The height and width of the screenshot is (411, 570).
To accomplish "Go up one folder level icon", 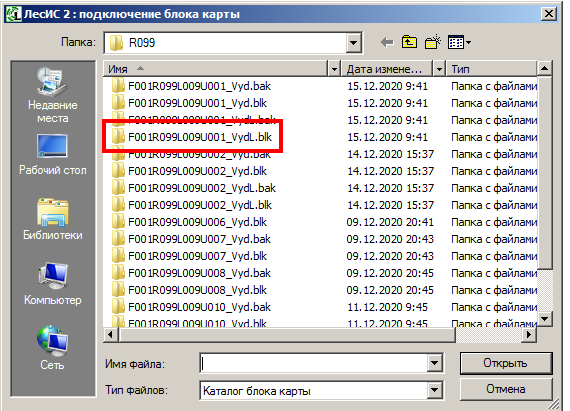I will point(409,42).
